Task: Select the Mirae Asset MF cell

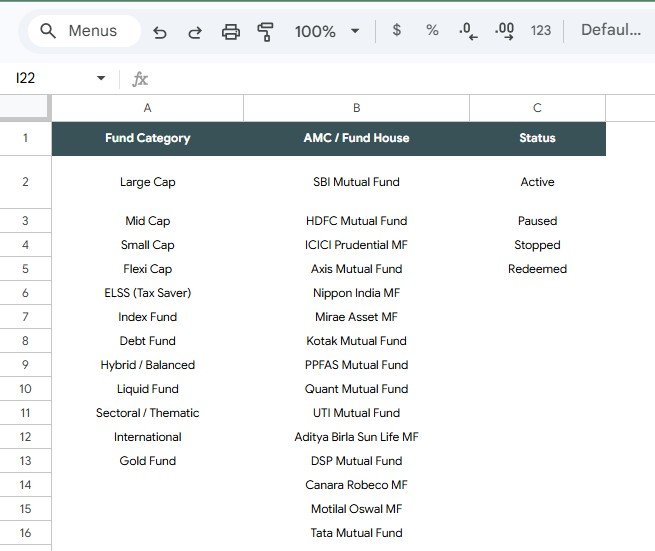Action: [x=356, y=317]
